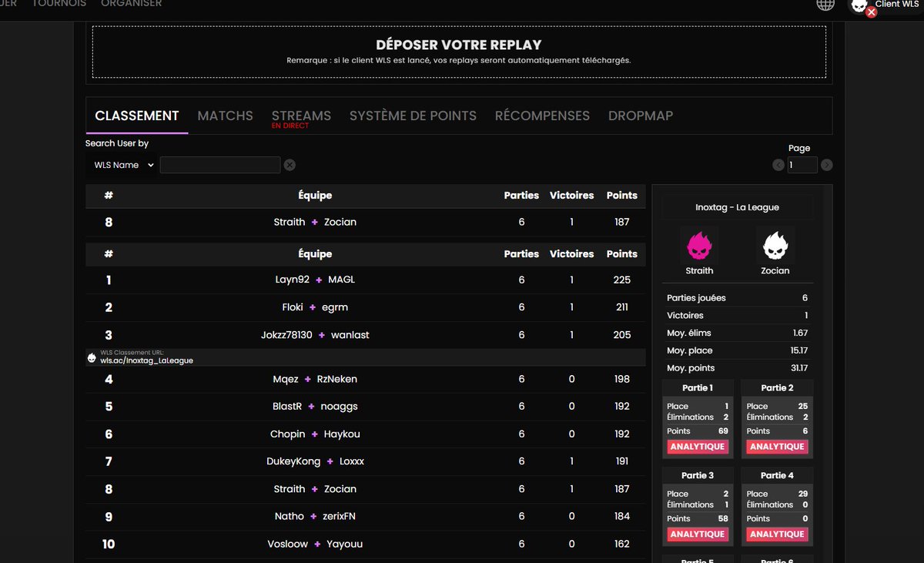This screenshot has width=924, height=563.
Task: Switch to the Matchs tab
Action: [x=225, y=116]
